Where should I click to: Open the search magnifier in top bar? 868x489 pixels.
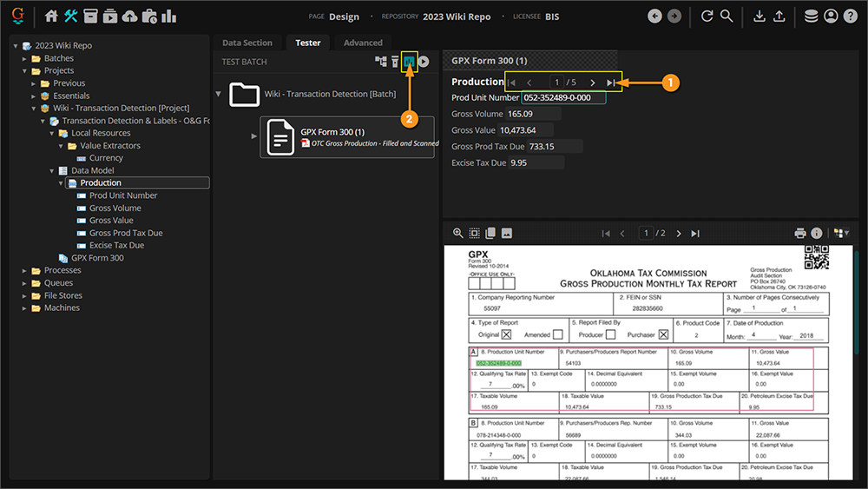point(727,17)
